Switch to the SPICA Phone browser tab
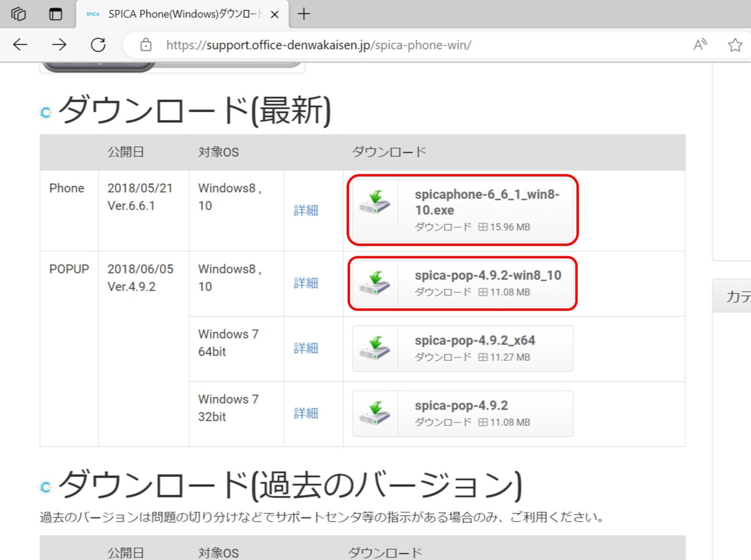The height and width of the screenshot is (560, 751). click(181, 14)
